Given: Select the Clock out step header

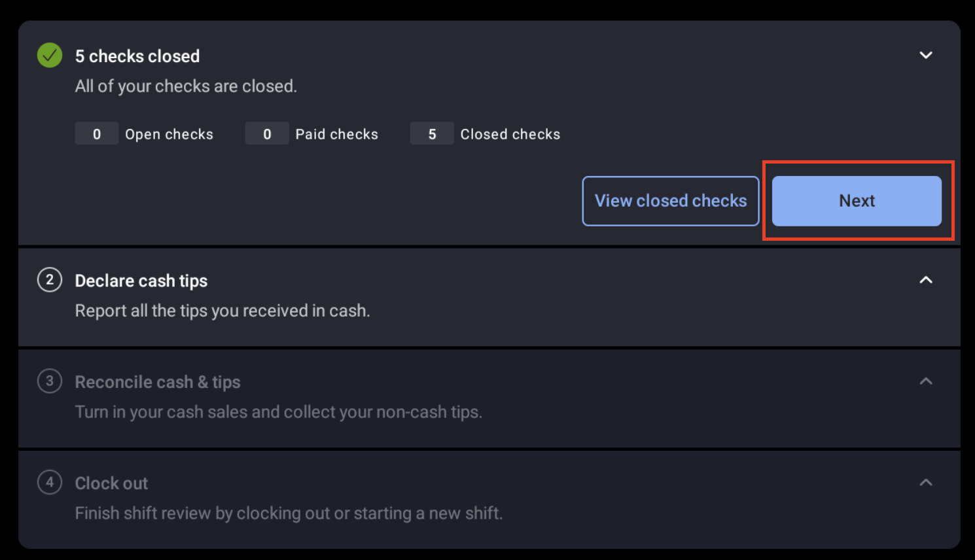Looking at the screenshot, I should 111,482.
